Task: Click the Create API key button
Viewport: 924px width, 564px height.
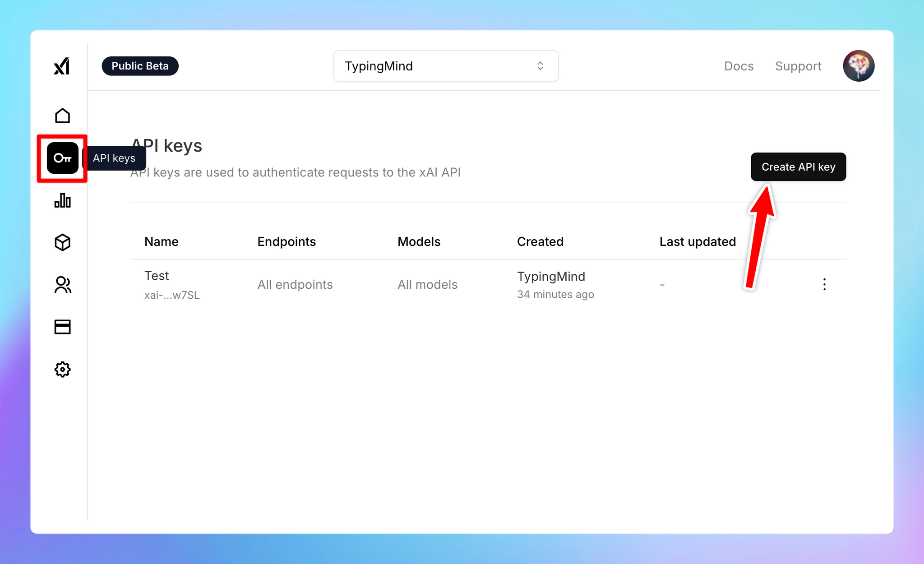Action: tap(798, 167)
